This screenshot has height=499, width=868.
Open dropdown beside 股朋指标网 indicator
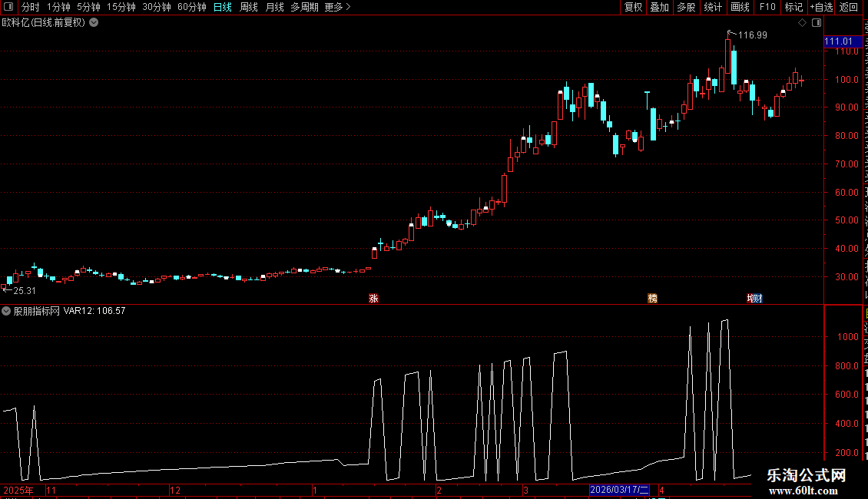(6, 311)
